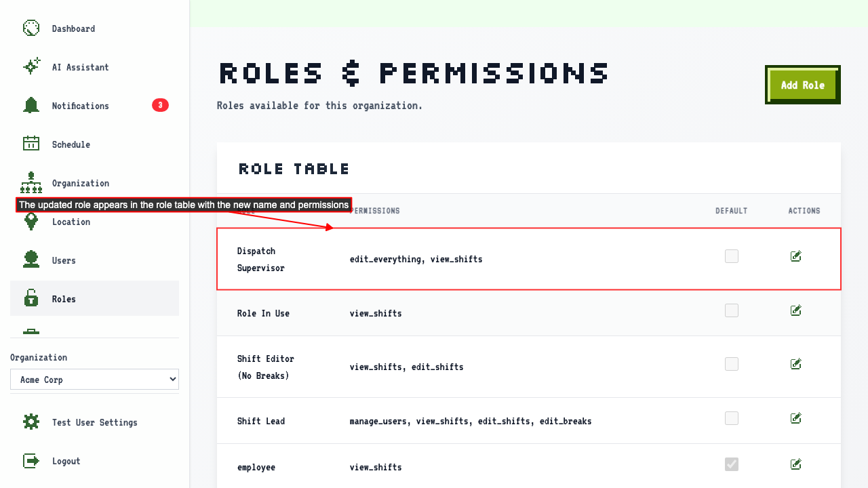Open the Dashboard gauge icon
The width and height of the screenshot is (868, 488).
[x=31, y=28]
